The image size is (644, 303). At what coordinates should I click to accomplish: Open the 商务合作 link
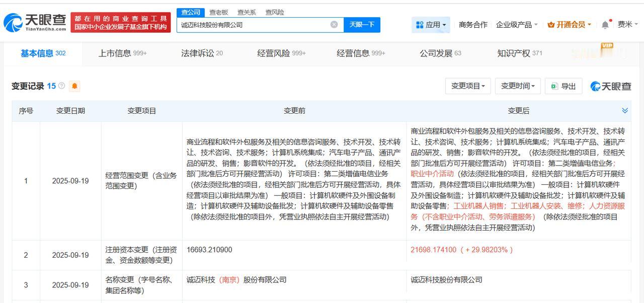473,25
